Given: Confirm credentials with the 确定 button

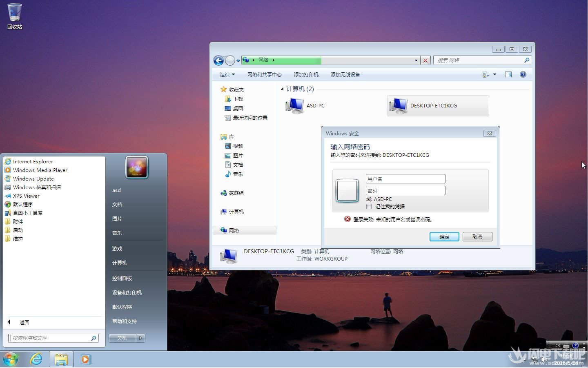Looking at the screenshot, I should click(444, 236).
